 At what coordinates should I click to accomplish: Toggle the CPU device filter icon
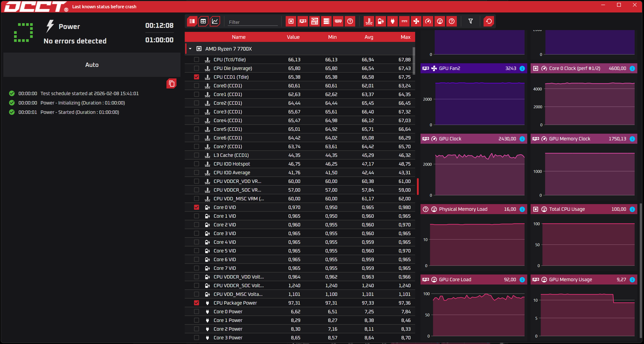[x=291, y=21]
